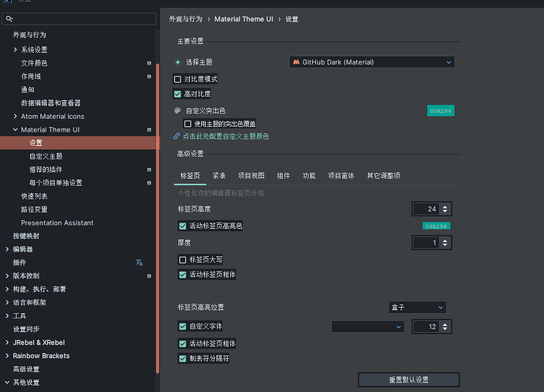Click the search magnifier icon

click(x=9, y=19)
